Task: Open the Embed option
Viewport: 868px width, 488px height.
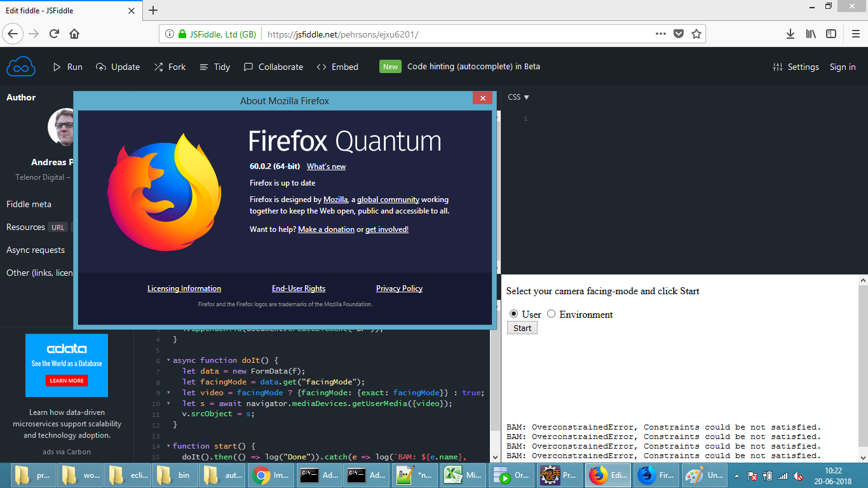Action: click(337, 67)
